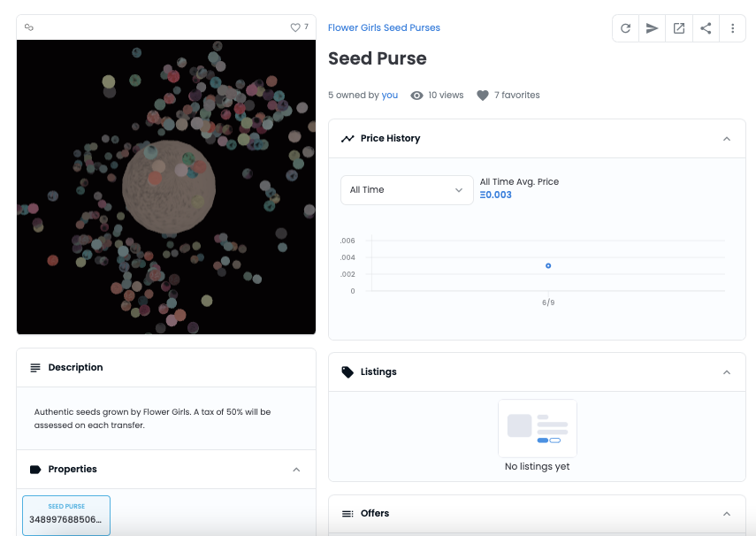Image resolution: width=756 pixels, height=536 pixels.
Task: Favorite the item with heart outline icon
Action: click(295, 27)
